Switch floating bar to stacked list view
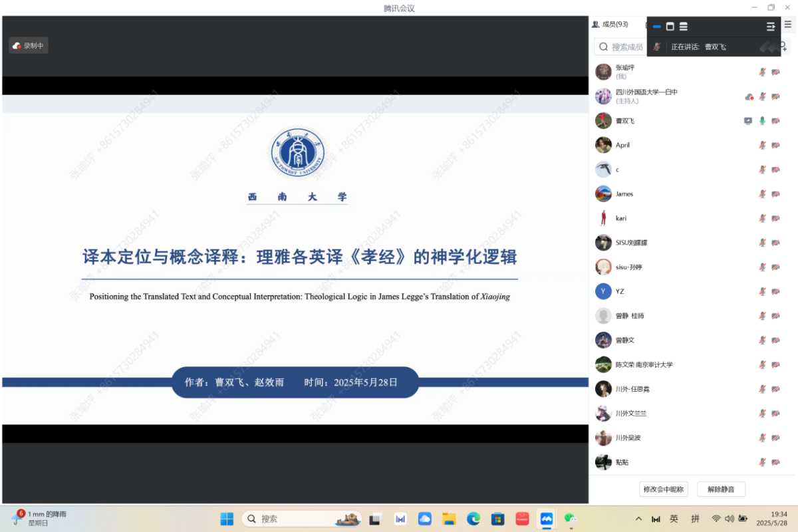Screen dimensions: 798x532 (684, 27)
